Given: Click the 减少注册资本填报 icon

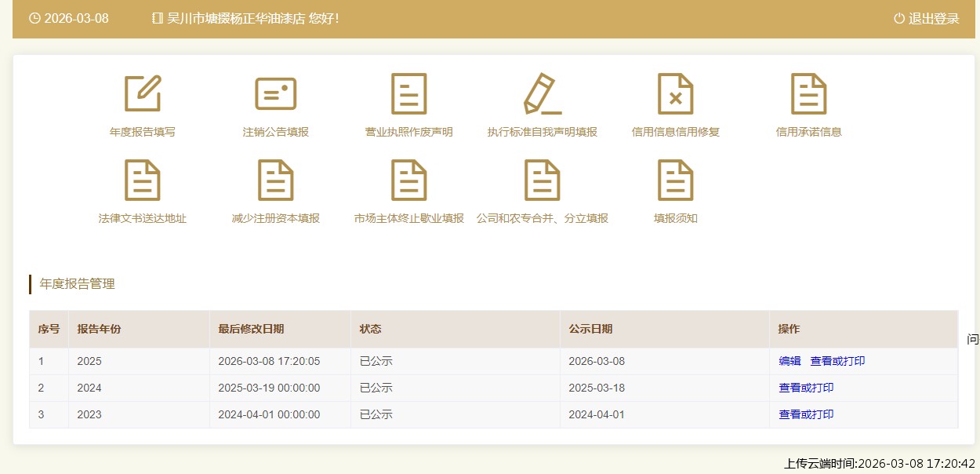Looking at the screenshot, I should pyautogui.click(x=276, y=180).
